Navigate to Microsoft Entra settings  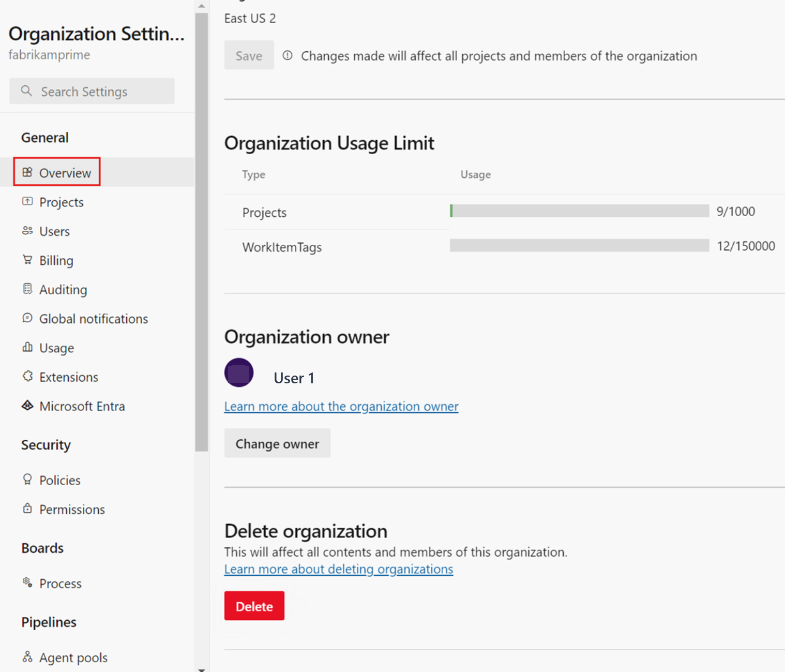[x=82, y=406]
